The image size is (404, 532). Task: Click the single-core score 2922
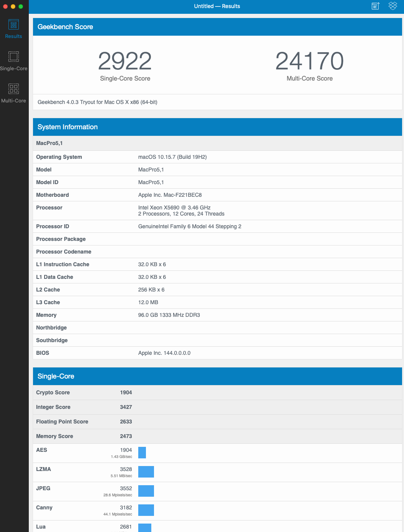[125, 61]
